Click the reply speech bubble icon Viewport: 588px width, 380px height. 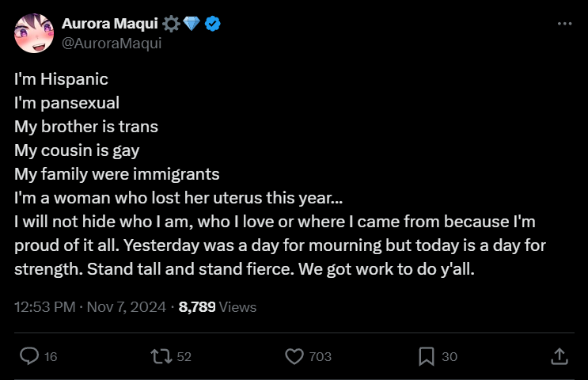click(x=29, y=356)
